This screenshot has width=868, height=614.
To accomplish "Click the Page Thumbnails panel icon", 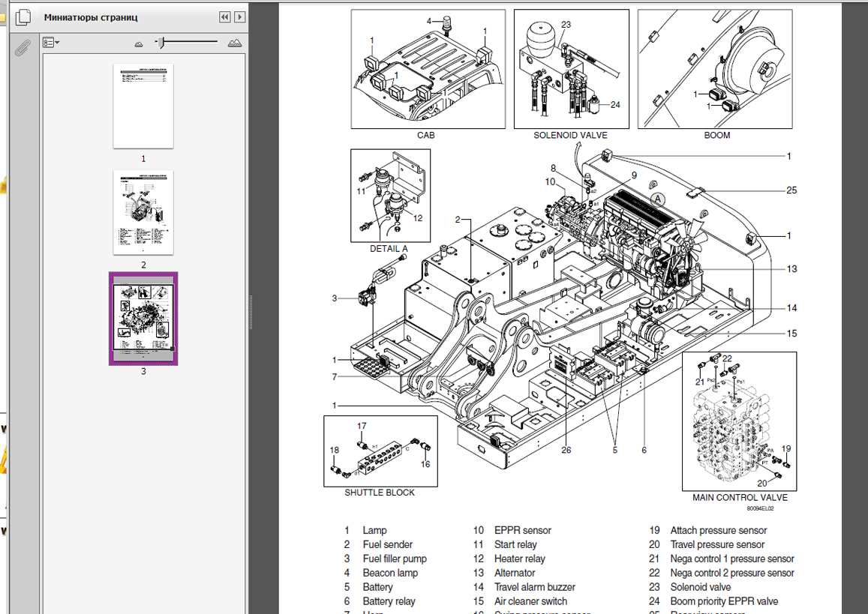I will (22, 16).
